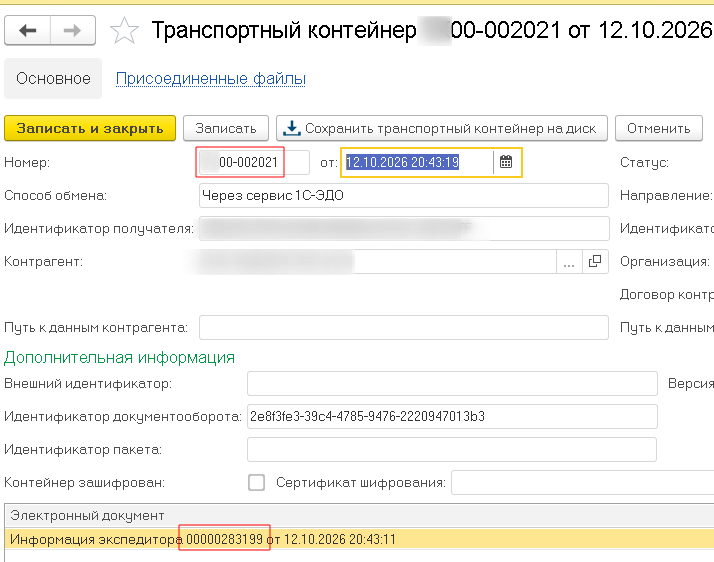Click the Внешний идентификатор field
Viewport: 714px width, 562px height.
coord(452,383)
